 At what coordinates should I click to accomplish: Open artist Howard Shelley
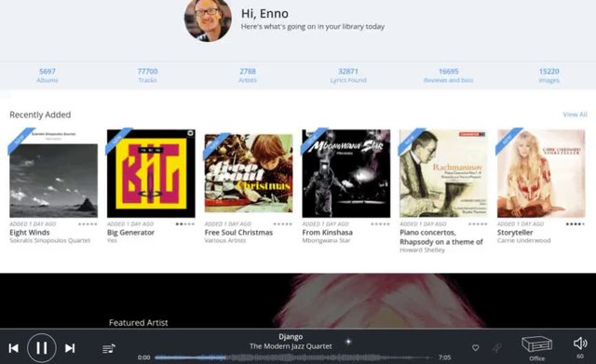(x=422, y=250)
